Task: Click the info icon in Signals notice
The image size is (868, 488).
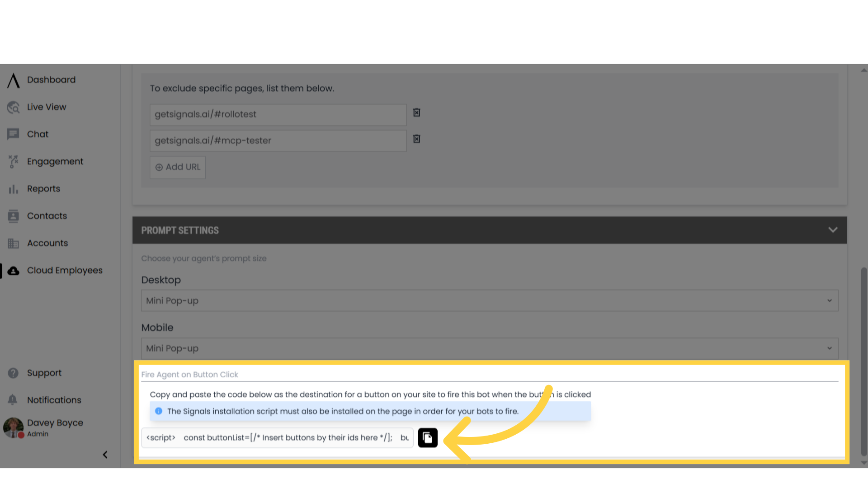Action: (159, 411)
